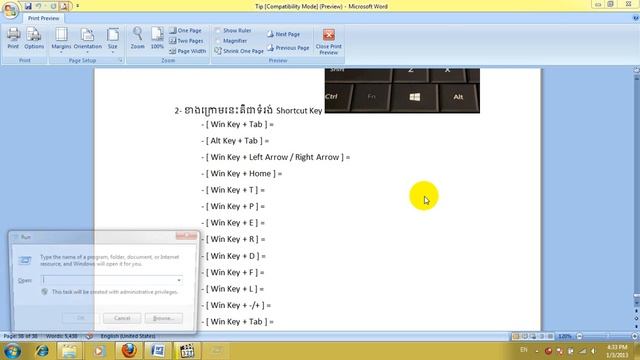Image resolution: width=640 pixels, height=360 pixels.
Task: Go to Next Page in preview
Action: [284, 34]
